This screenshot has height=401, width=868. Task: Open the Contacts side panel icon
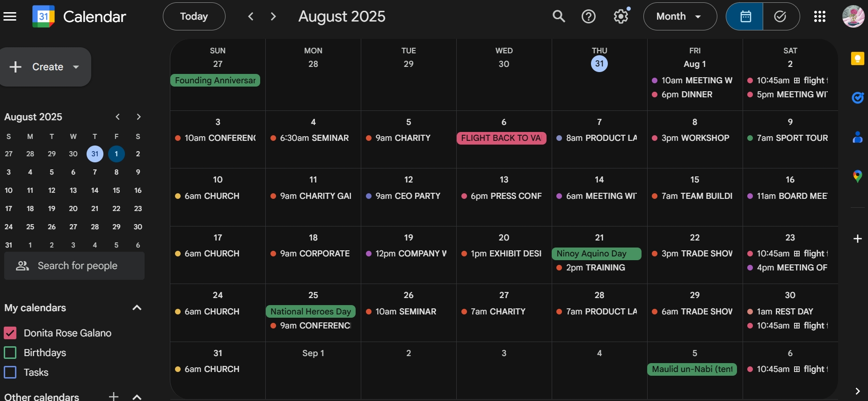coord(857,137)
